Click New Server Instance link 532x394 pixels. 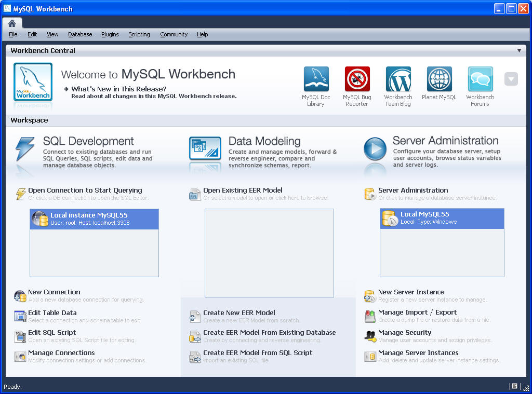point(411,292)
